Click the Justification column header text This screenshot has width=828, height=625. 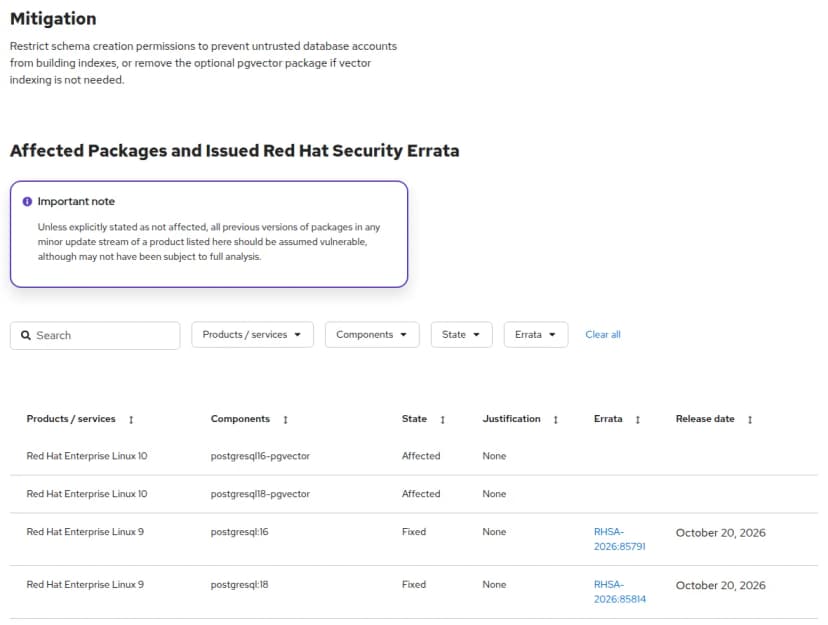click(511, 419)
